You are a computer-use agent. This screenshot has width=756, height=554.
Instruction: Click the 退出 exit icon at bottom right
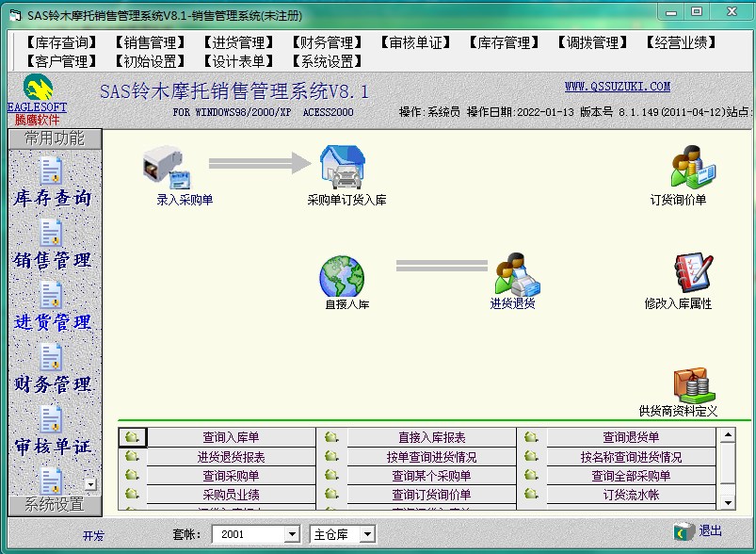pyautogui.click(x=684, y=531)
